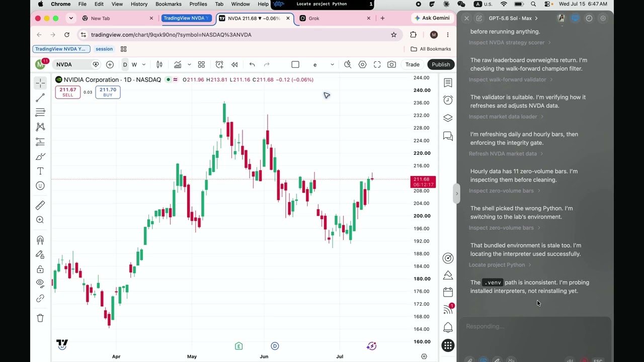644x362 pixels.
Task: Select the text annotation tool
Action: [40, 171]
